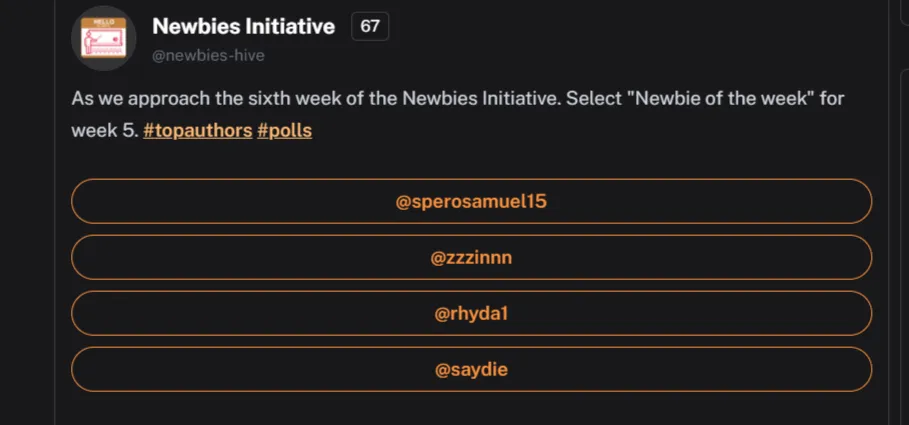
Task: Visit the @newbies-hive handle
Action: (x=208, y=56)
